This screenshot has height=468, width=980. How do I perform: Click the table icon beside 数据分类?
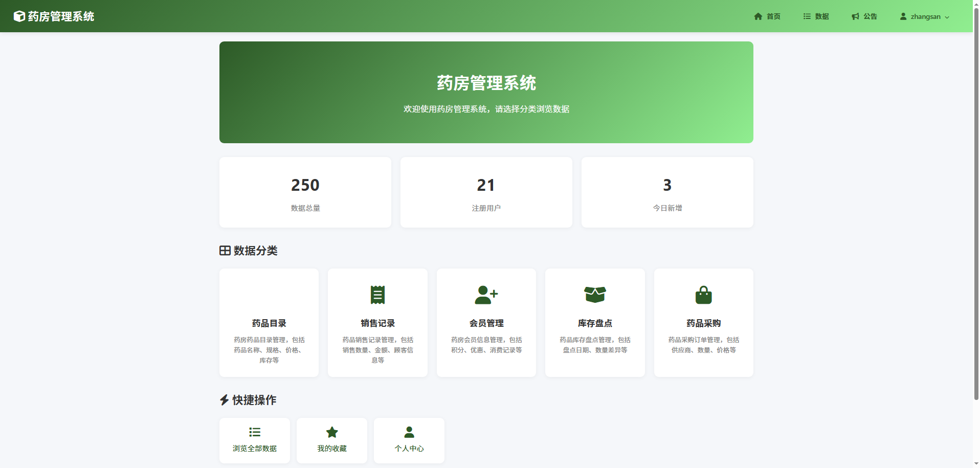click(x=225, y=251)
